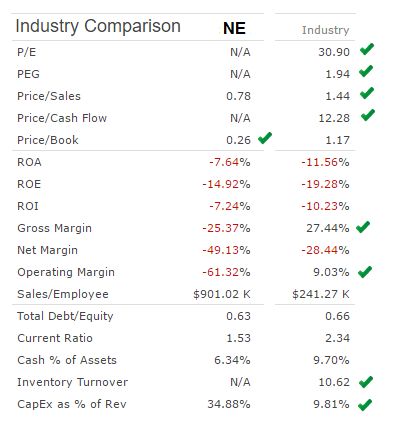Click the ROE industry value -19.28%
This screenshot has height=422, width=395.
(x=325, y=184)
